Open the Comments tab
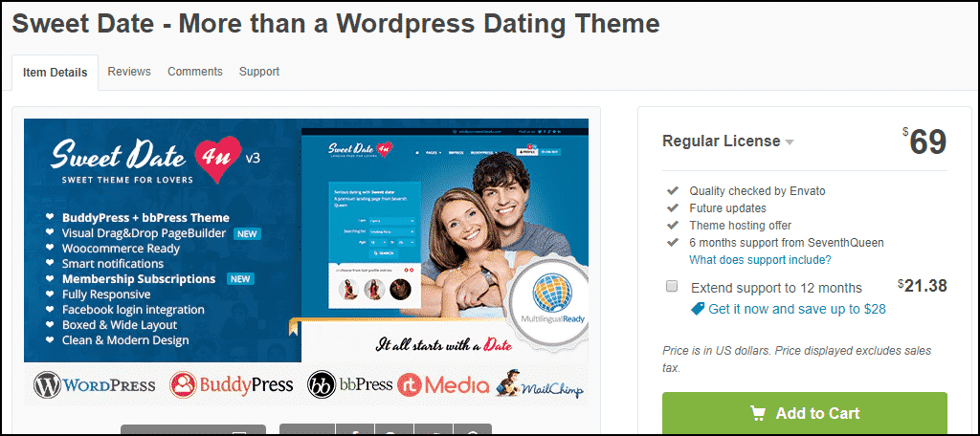 click(x=195, y=71)
